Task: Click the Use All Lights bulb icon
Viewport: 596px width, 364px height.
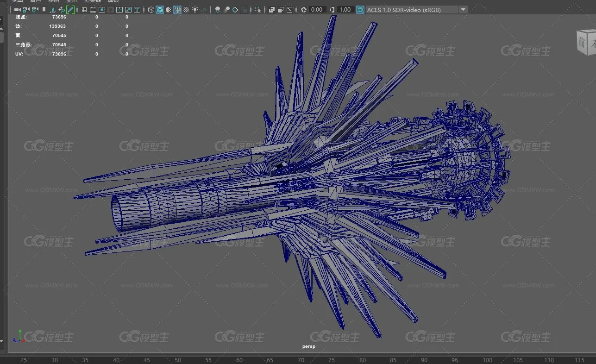Action: pyautogui.click(x=195, y=9)
